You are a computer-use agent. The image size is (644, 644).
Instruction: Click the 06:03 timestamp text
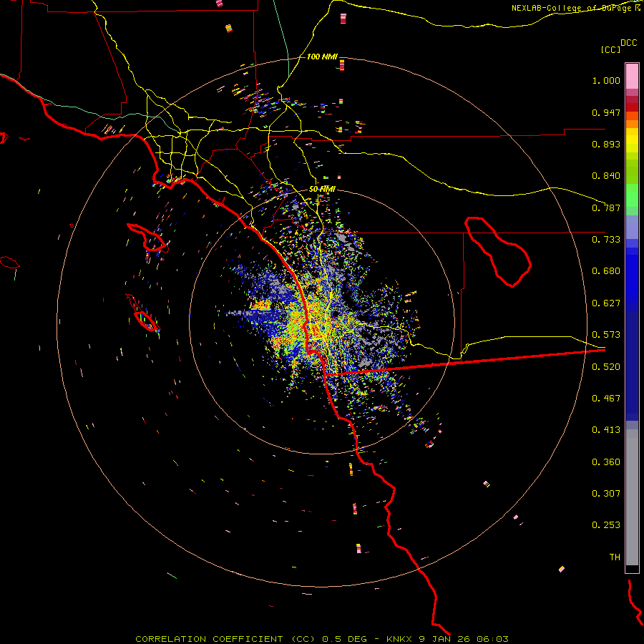(x=492, y=639)
